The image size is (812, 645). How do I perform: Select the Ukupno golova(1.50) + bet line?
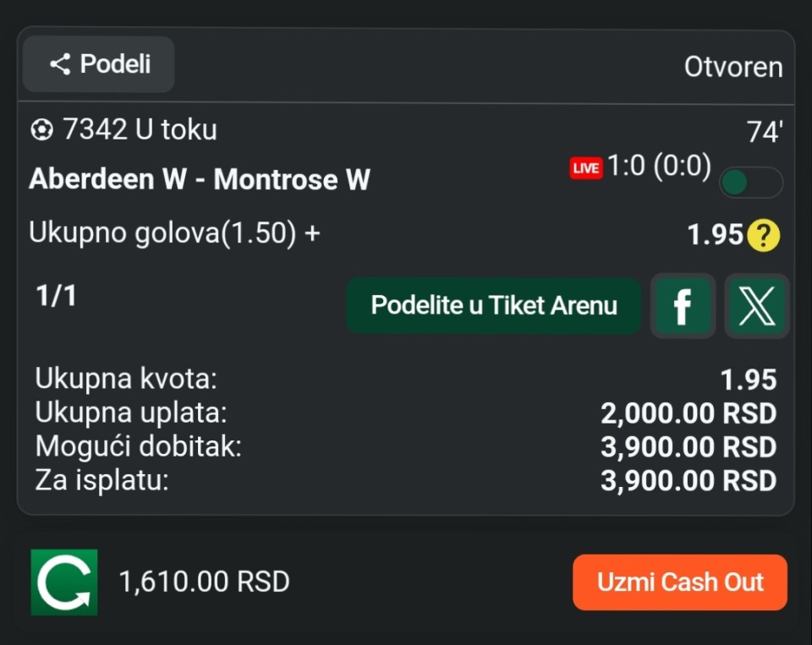tap(174, 233)
